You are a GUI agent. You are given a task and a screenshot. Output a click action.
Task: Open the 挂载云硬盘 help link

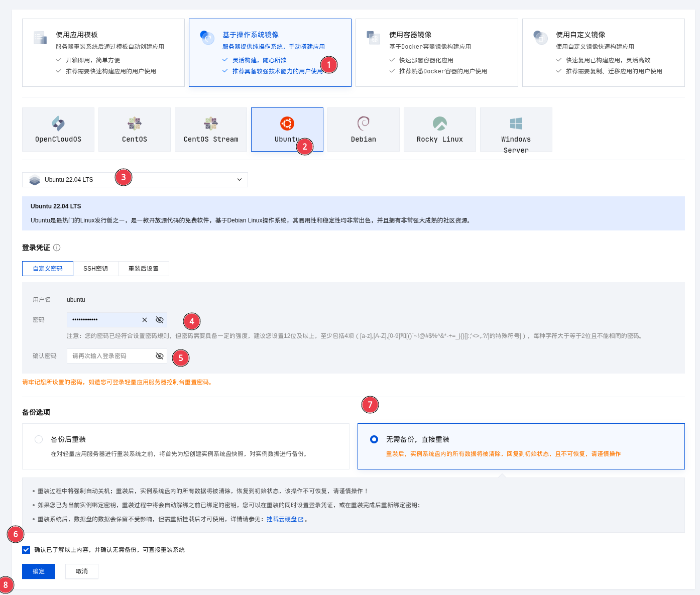(282, 519)
